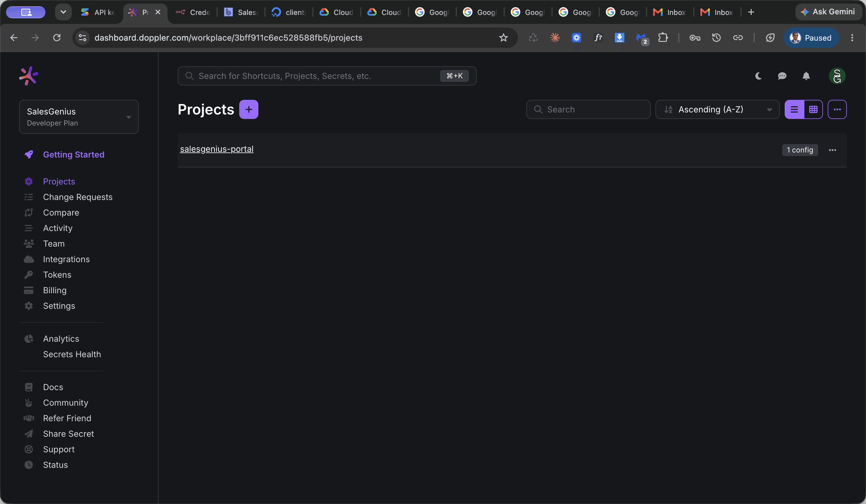Switch to first Inbox Gmail tab
Viewport: 866px width, 504px height.
click(x=670, y=12)
